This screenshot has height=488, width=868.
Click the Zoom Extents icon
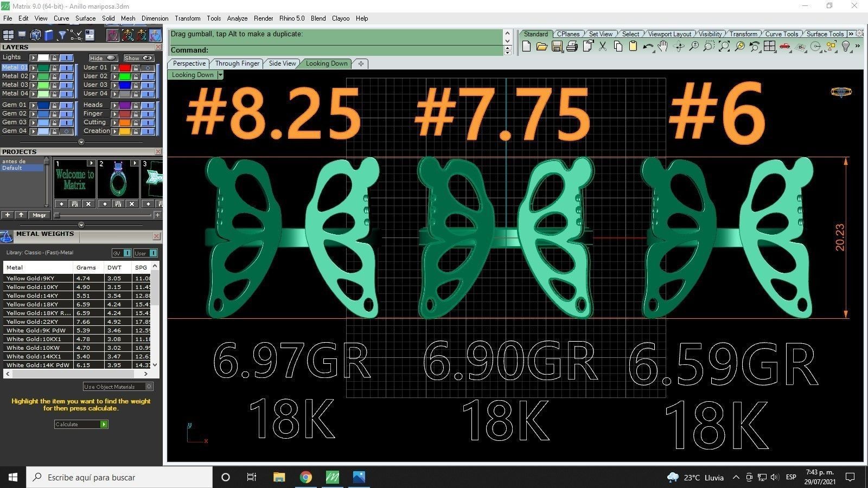point(724,47)
